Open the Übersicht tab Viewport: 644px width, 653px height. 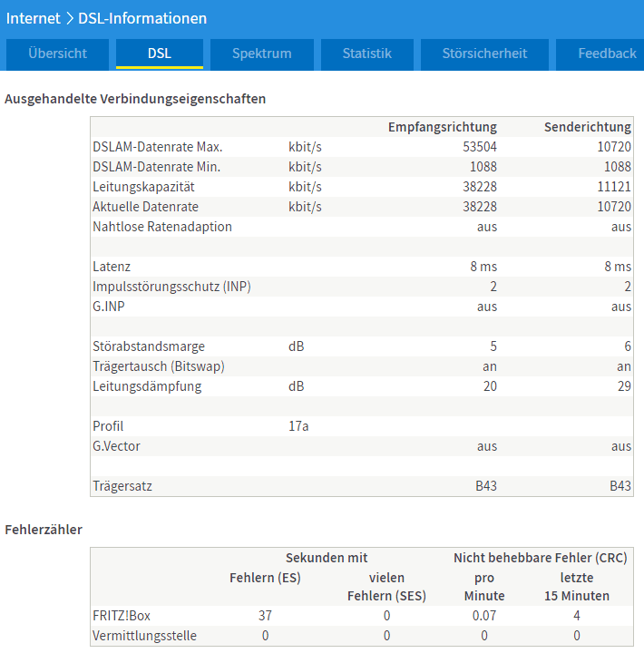tap(57, 54)
